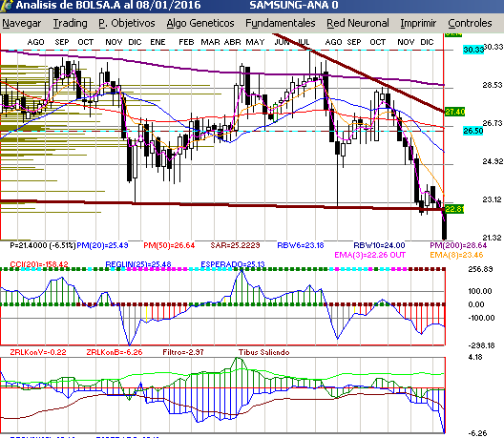Viewport: 504px width, 438px height.
Task: Click the Filtro=-2.97 label
Action: (183, 352)
